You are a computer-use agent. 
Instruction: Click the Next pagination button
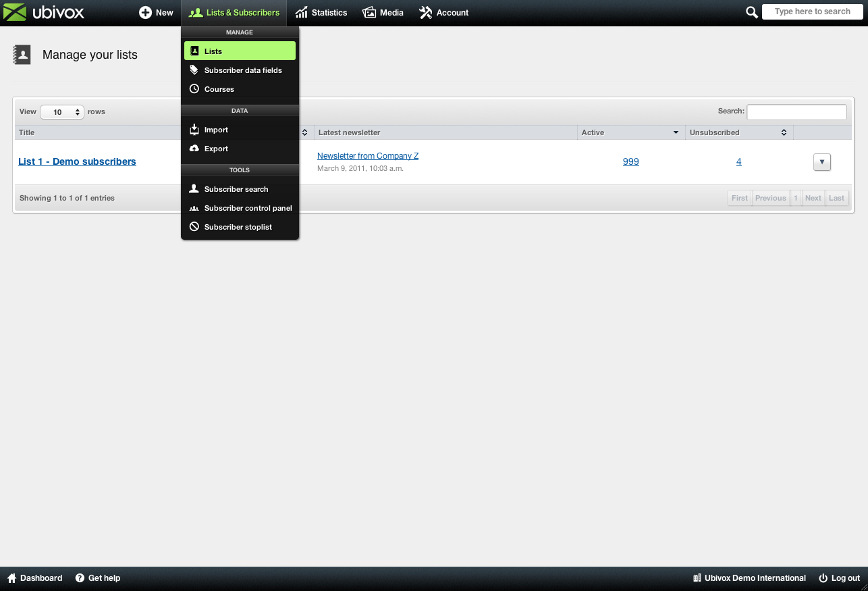coord(813,198)
